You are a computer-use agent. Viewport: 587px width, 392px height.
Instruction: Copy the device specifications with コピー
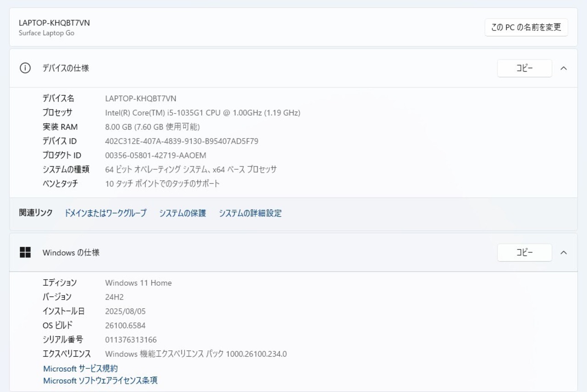525,68
